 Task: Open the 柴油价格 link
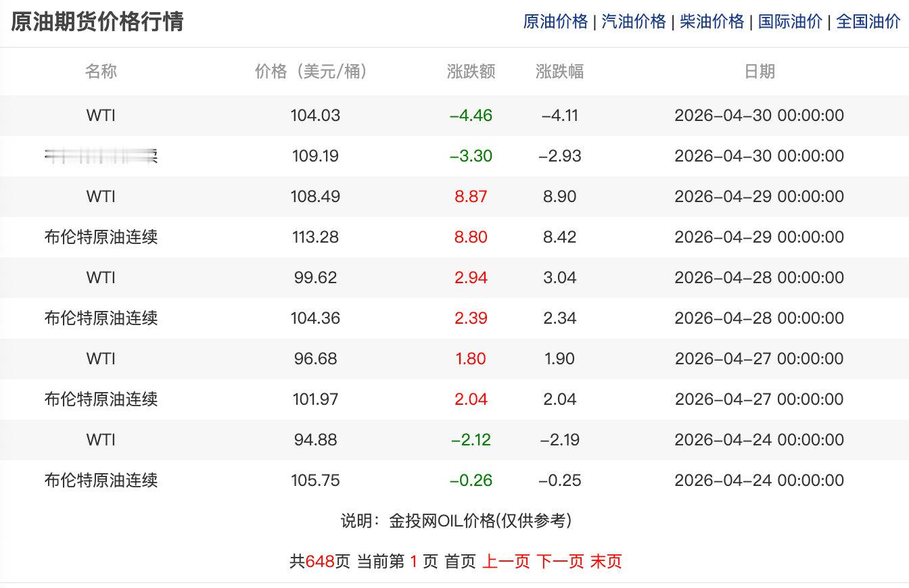click(712, 22)
